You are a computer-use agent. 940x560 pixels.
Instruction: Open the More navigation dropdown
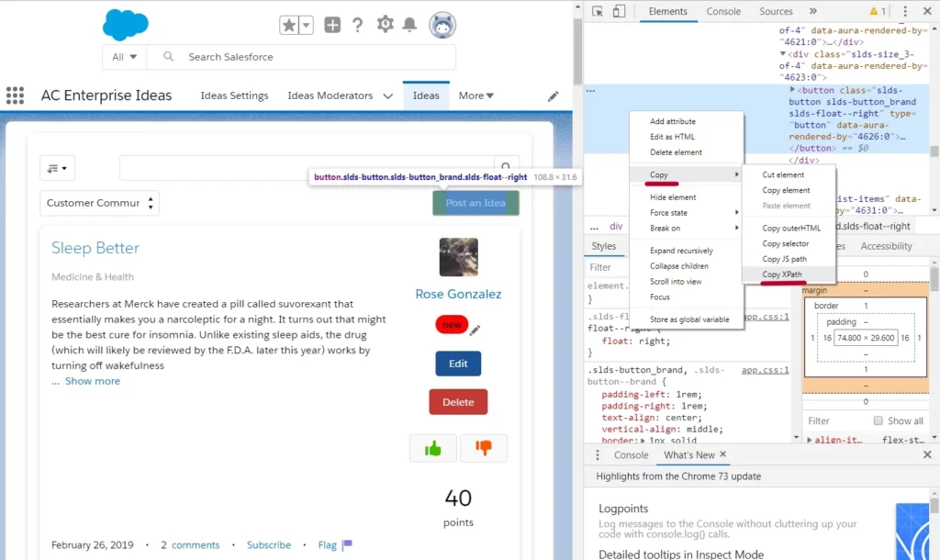coord(476,95)
